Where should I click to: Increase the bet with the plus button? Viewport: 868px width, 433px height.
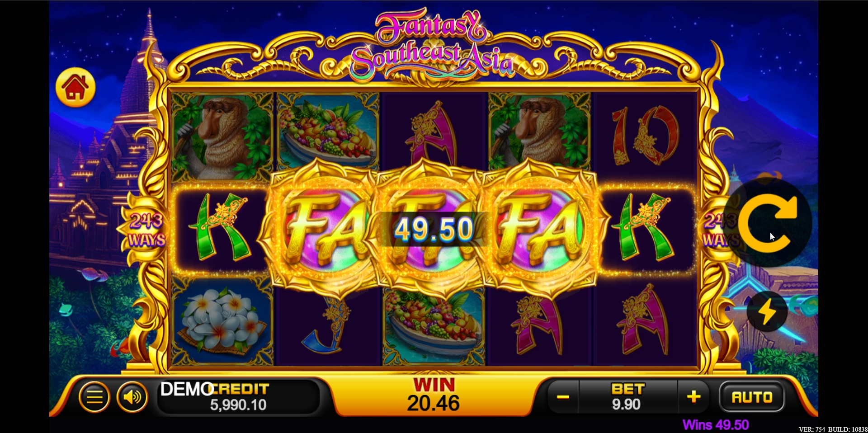click(693, 397)
